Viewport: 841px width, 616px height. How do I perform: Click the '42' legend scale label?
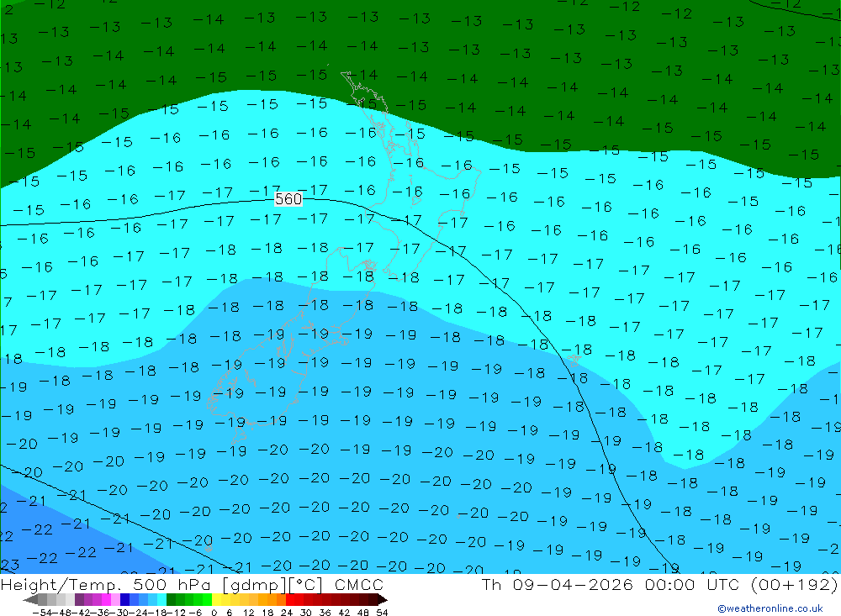click(x=344, y=613)
